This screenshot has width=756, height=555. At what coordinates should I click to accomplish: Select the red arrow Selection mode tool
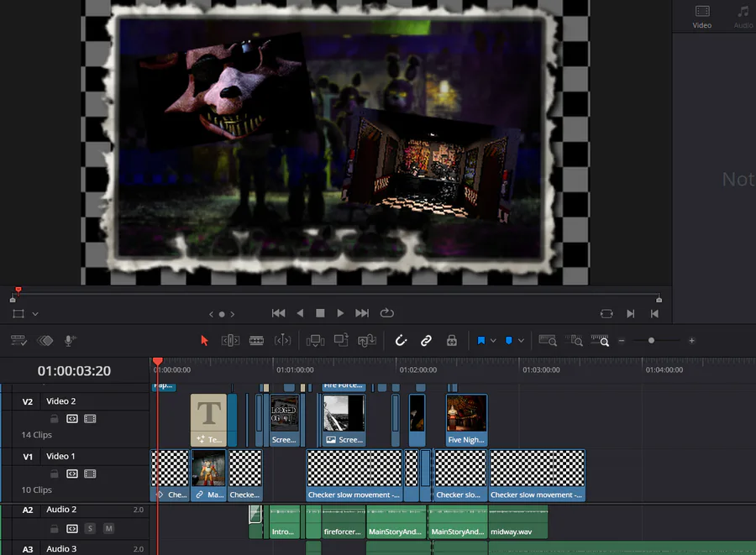click(x=204, y=341)
